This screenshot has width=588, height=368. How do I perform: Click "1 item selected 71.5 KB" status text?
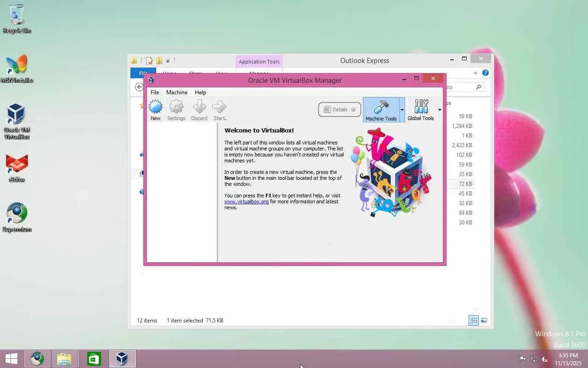[x=195, y=321]
